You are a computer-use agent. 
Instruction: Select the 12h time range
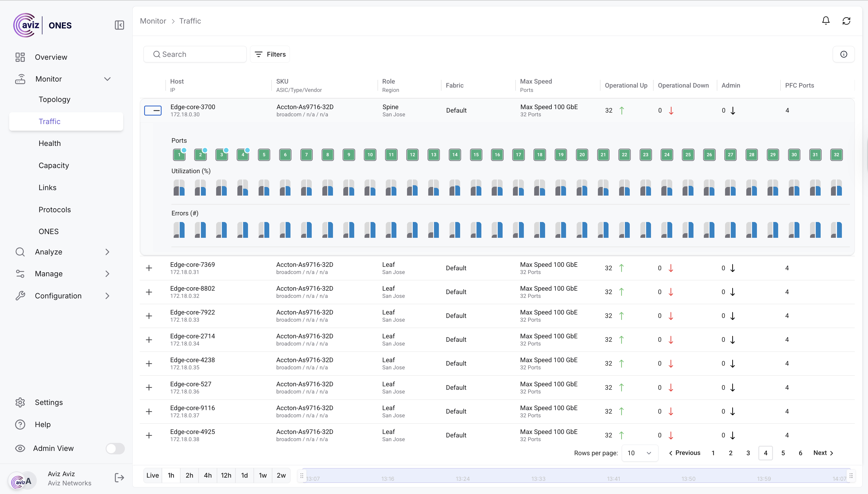coord(226,475)
